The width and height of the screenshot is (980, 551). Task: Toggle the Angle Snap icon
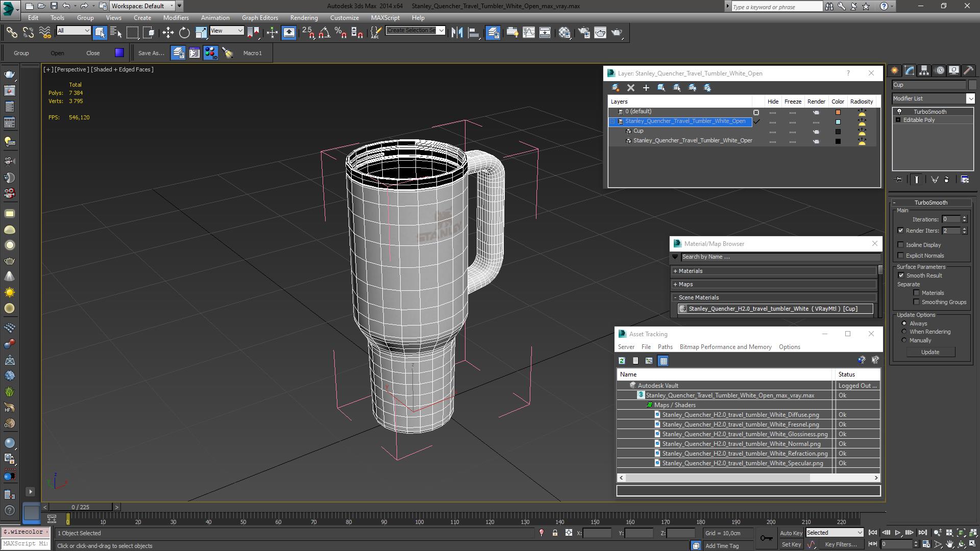(x=324, y=33)
